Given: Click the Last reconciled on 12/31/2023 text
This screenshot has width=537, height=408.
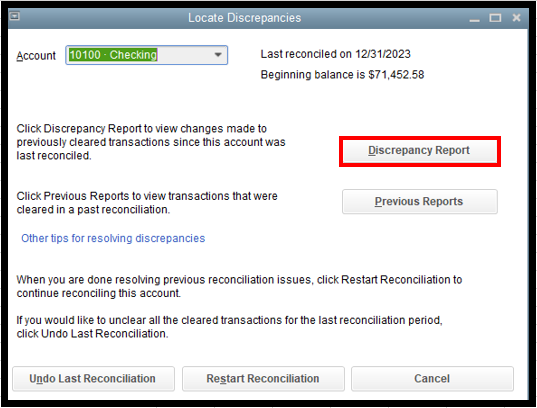Looking at the screenshot, I should [x=335, y=54].
